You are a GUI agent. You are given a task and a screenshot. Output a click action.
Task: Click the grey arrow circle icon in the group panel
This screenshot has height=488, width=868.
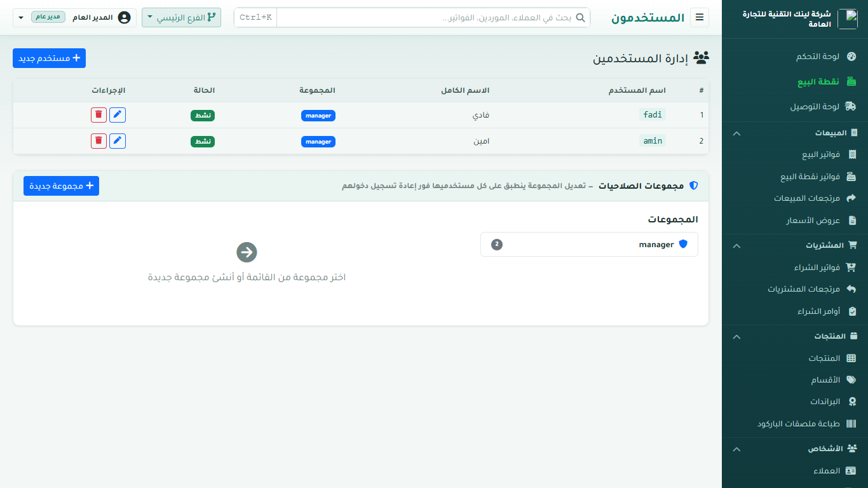point(247,252)
